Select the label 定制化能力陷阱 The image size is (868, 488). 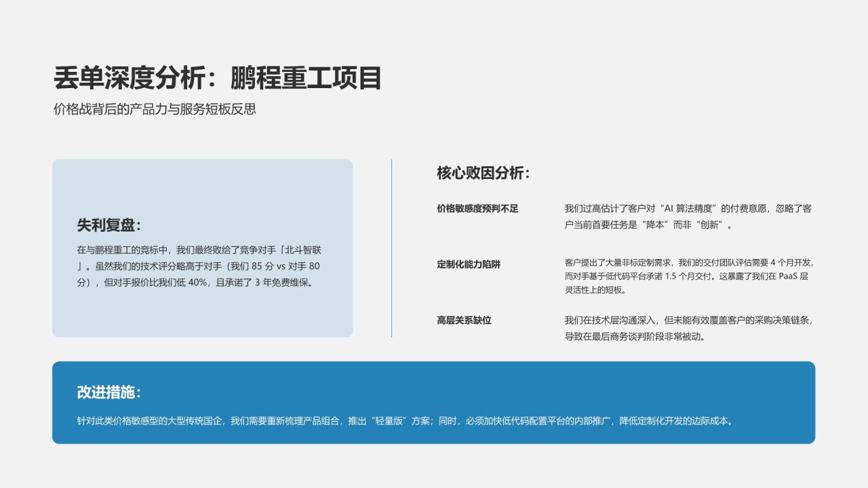pos(469,264)
